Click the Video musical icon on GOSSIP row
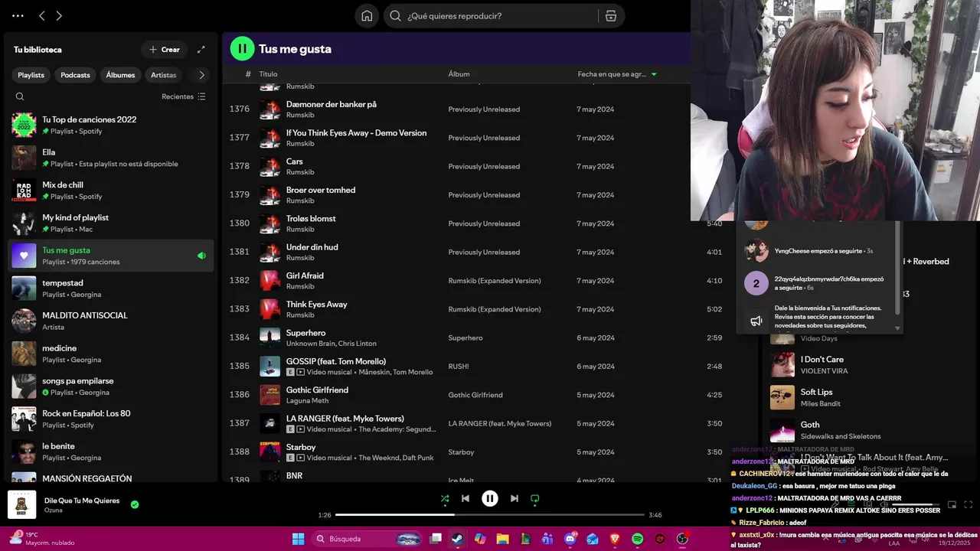Viewport: 980px width, 551px height. click(x=300, y=372)
